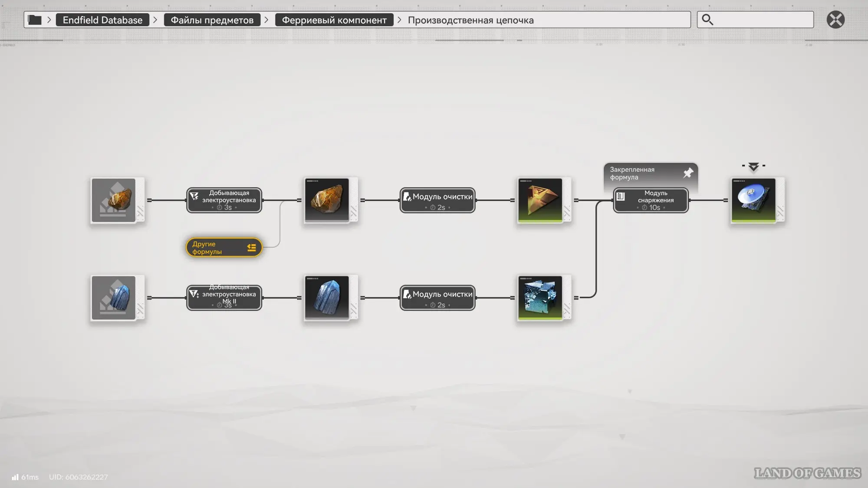This screenshot has height=488, width=868.
Task: Close the database with X button
Action: pos(835,20)
